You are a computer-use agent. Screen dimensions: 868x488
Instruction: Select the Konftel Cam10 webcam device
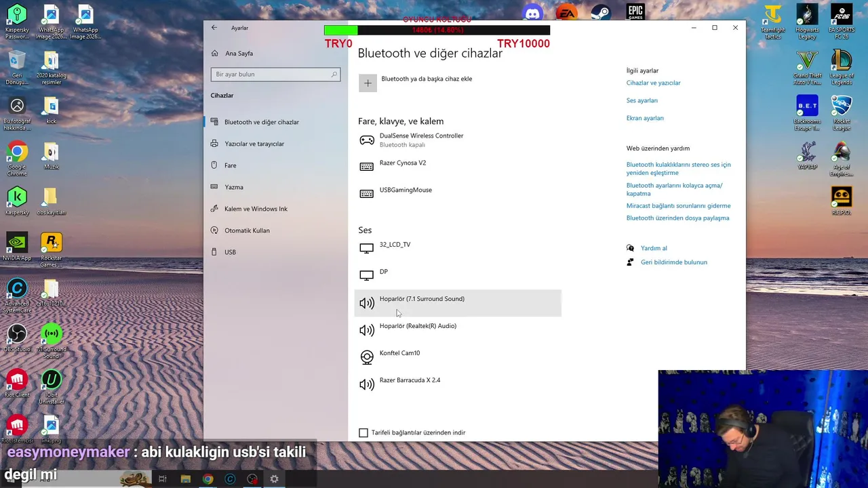(458, 357)
